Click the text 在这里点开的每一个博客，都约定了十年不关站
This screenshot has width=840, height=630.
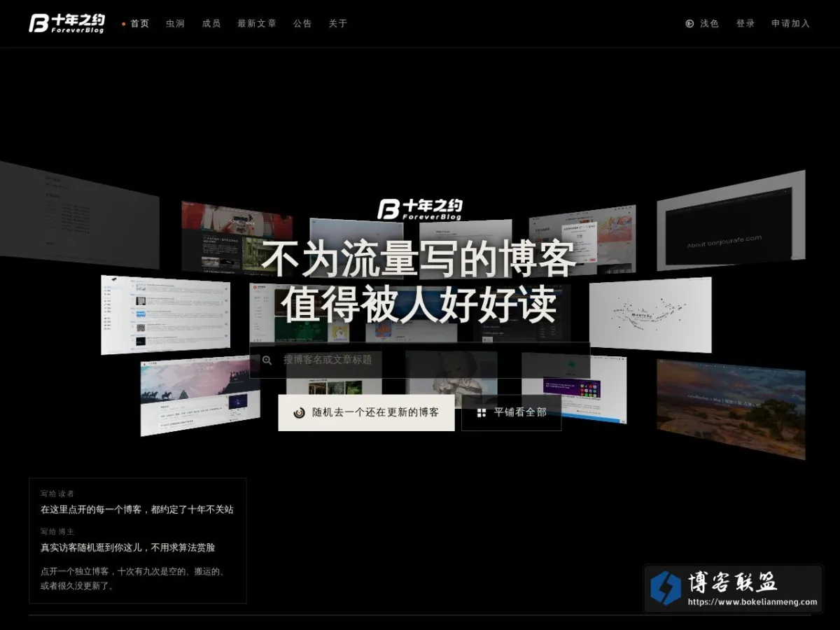[137, 510]
